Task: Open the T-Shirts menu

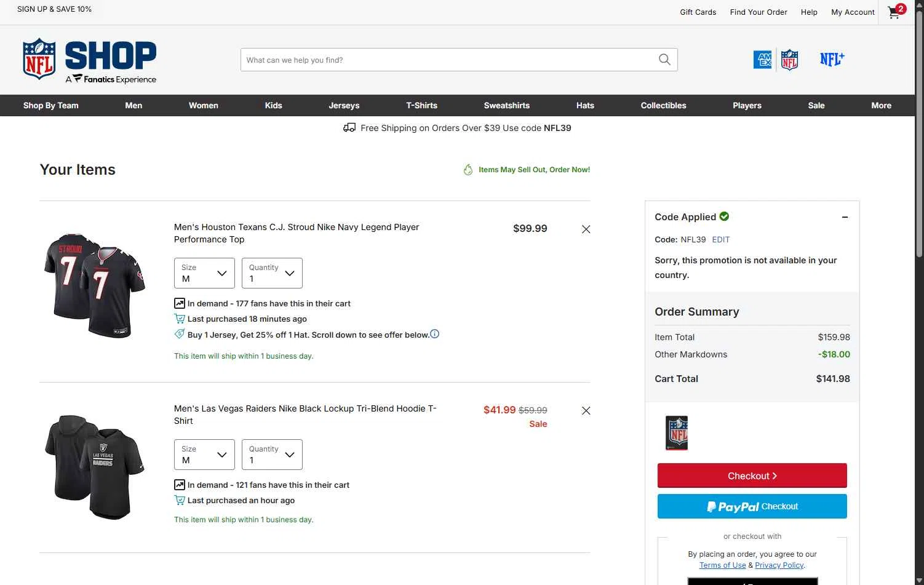Action: 422,105
